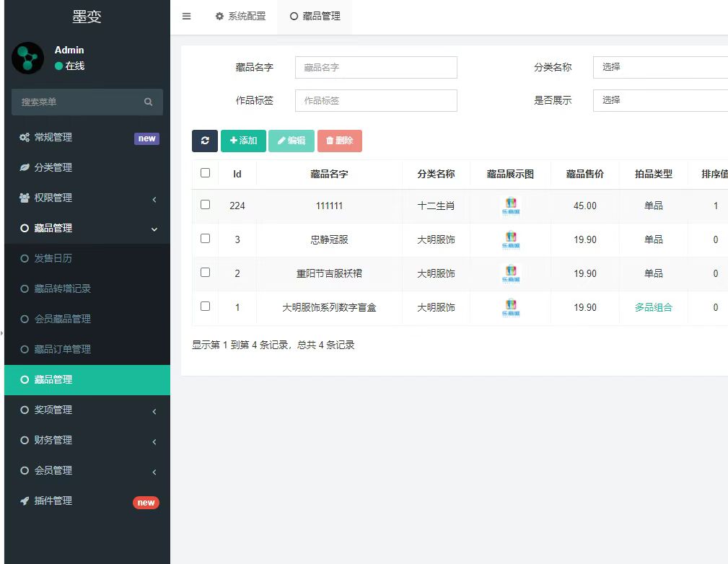
Task: Click the green 添加 button
Action: pyautogui.click(x=243, y=141)
